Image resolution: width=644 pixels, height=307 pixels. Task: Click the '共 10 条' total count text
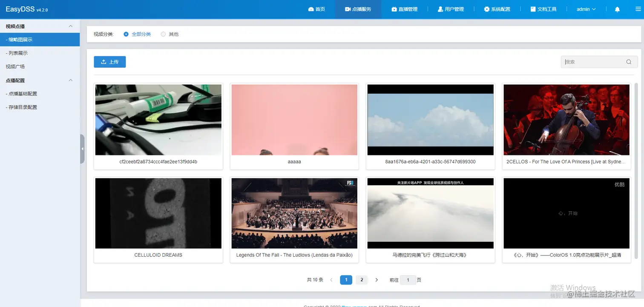315,280
